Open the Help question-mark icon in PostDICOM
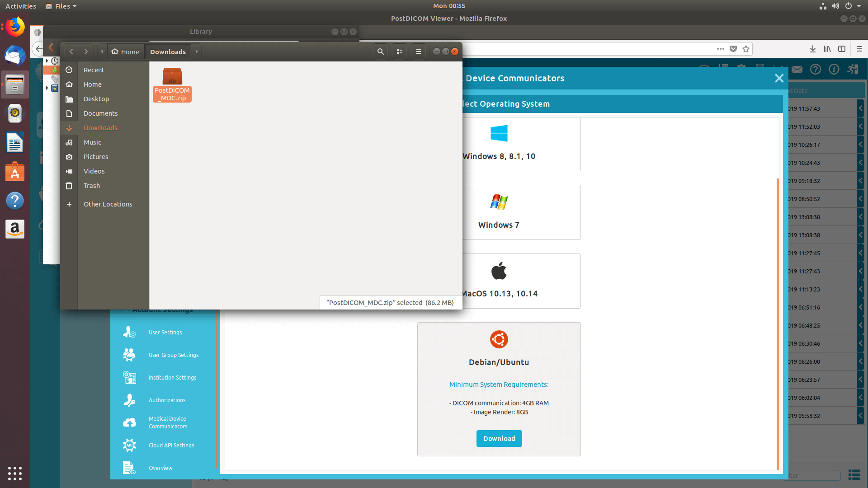 click(x=816, y=70)
